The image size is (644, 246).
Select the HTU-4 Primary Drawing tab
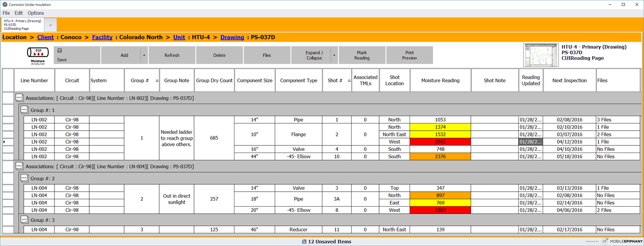[x=22, y=25]
